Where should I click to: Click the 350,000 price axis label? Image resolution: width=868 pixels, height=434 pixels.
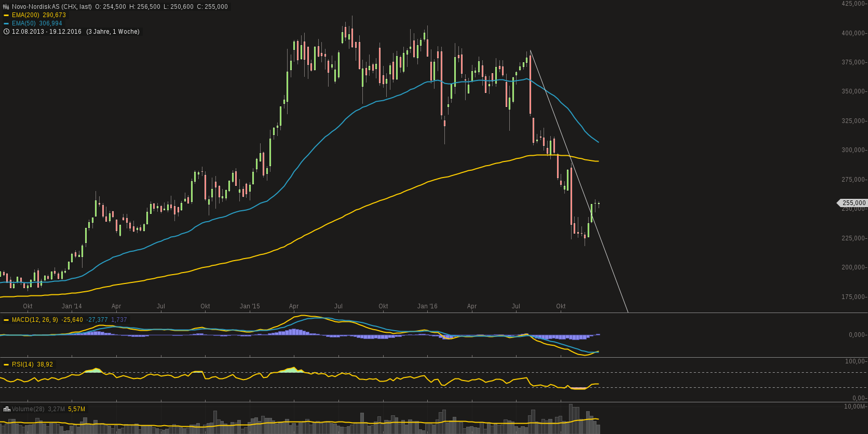[x=853, y=92]
